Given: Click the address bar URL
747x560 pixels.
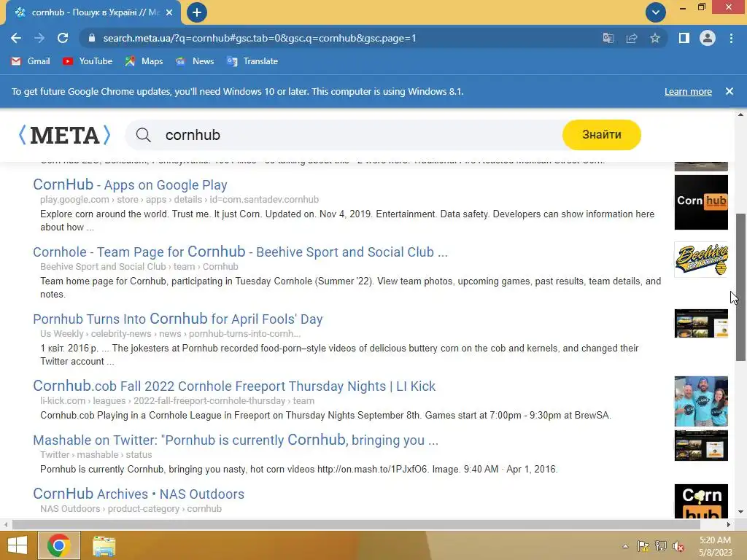Looking at the screenshot, I should pyautogui.click(x=260, y=38).
